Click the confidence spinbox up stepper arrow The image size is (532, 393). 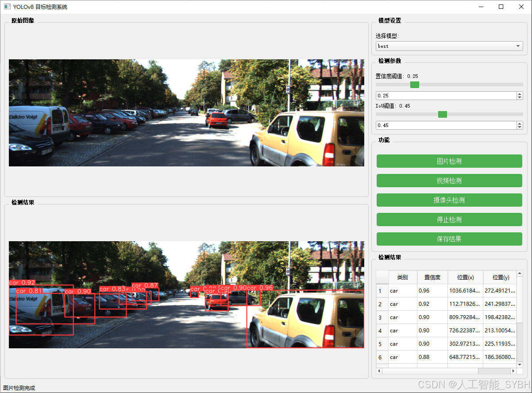click(x=519, y=93)
